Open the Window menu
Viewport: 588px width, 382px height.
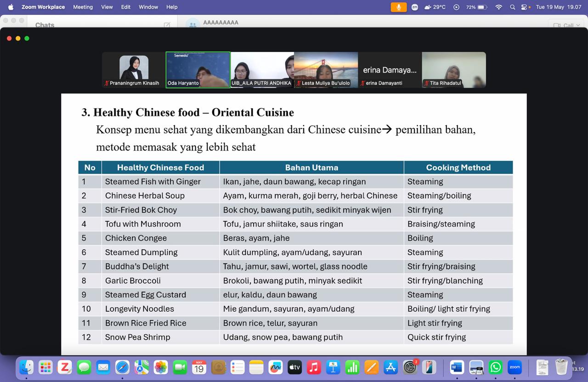(x=148, y=7)
